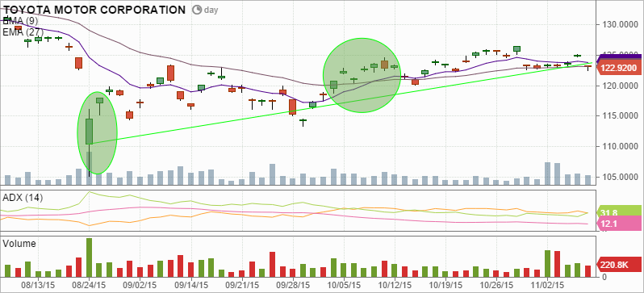Click the clock icon beside day interval
This screenshot has width=644, height=293.
pyautogui.click(x=197, y=10)
